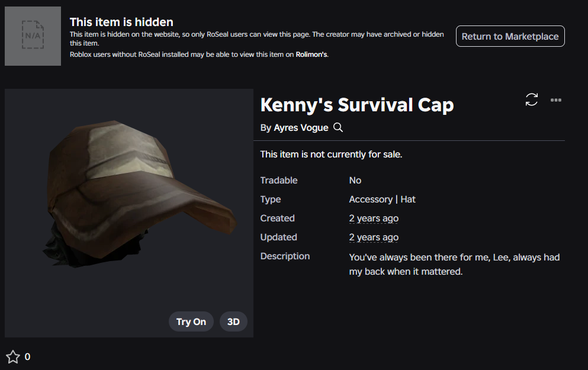Click the Created '2 years ago' timestamp

click(x=374, y=218)
